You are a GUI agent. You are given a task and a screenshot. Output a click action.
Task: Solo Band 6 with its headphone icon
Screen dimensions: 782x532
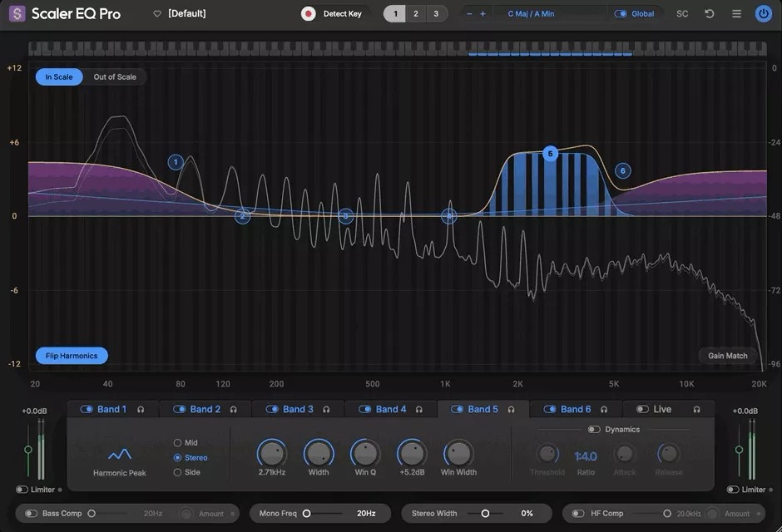[x=604, y=410]
